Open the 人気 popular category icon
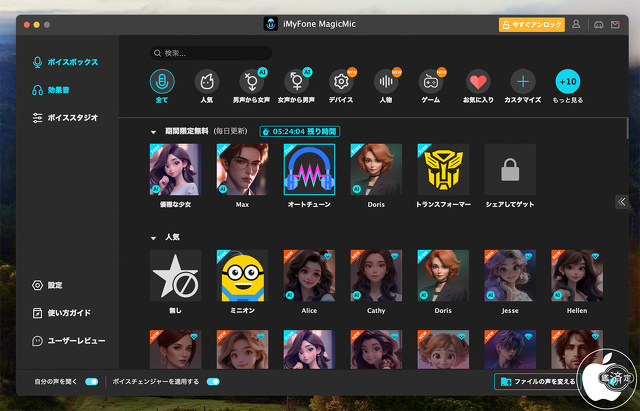This screenshot has width=640, height=411. pyautogui.click(x=207, y=82)
